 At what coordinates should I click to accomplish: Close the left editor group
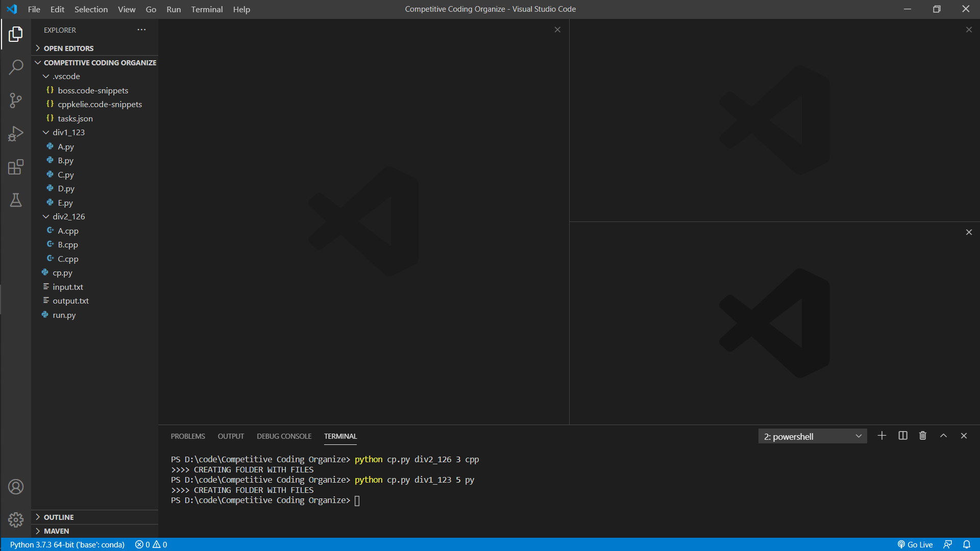coord(557,30)
